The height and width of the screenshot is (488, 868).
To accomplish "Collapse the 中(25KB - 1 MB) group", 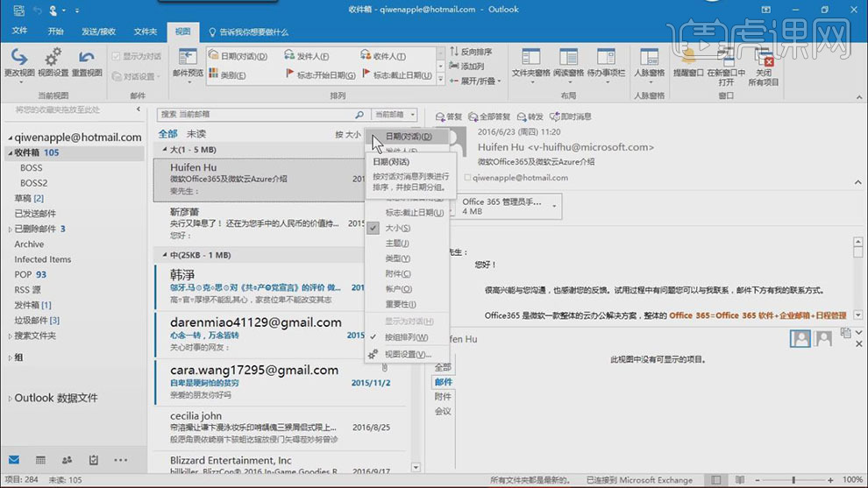I will pos(165,255).
